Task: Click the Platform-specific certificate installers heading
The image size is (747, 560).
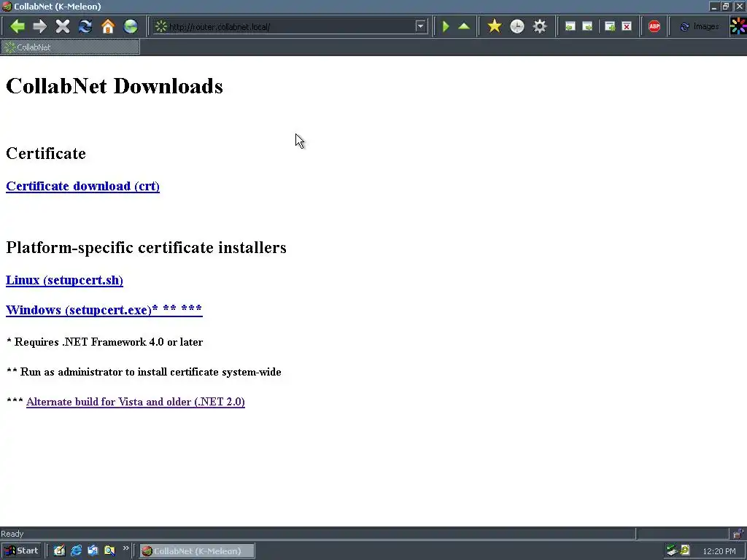Action: pos(146,248)
